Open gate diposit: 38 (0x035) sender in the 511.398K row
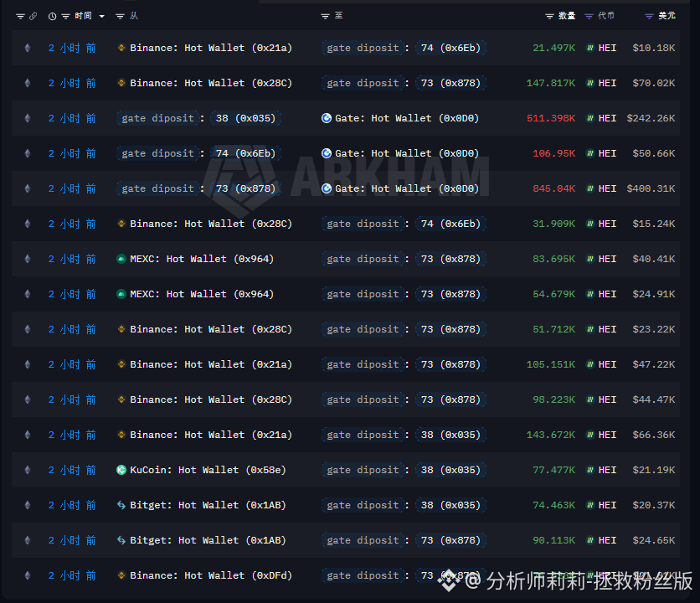Screen dimensions: 700x603 [198, 118]
